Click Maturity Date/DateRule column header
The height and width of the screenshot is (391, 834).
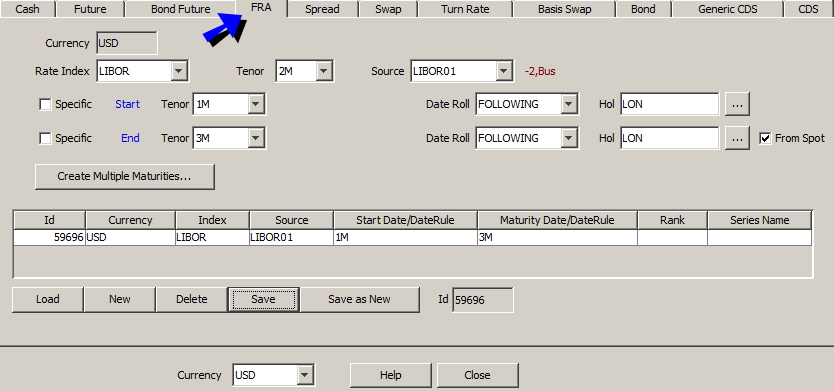[557, 220]
